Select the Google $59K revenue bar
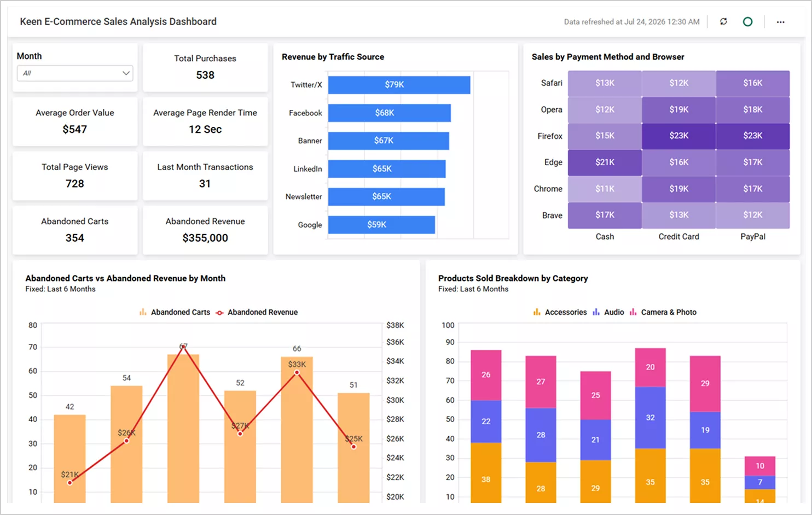812x515 pixels. pyautogui.click(x=381, y=225)
